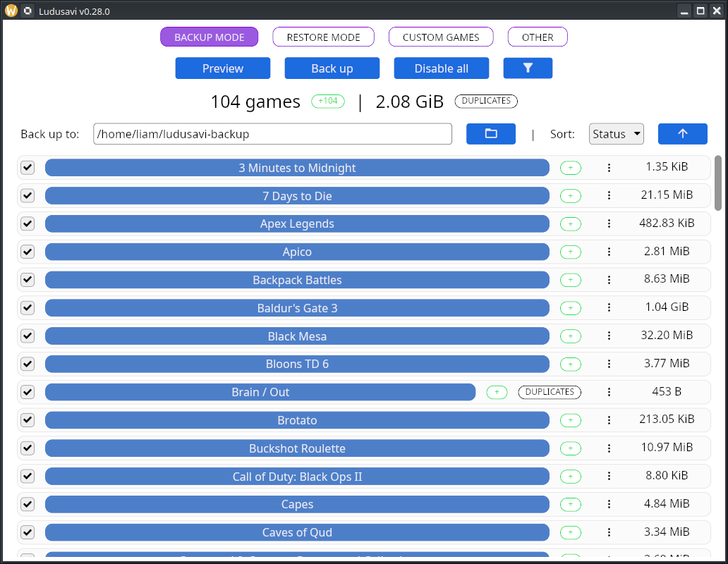Open three-dot menu for Black Mesa
Screen dimensions: 728x564
609,336
